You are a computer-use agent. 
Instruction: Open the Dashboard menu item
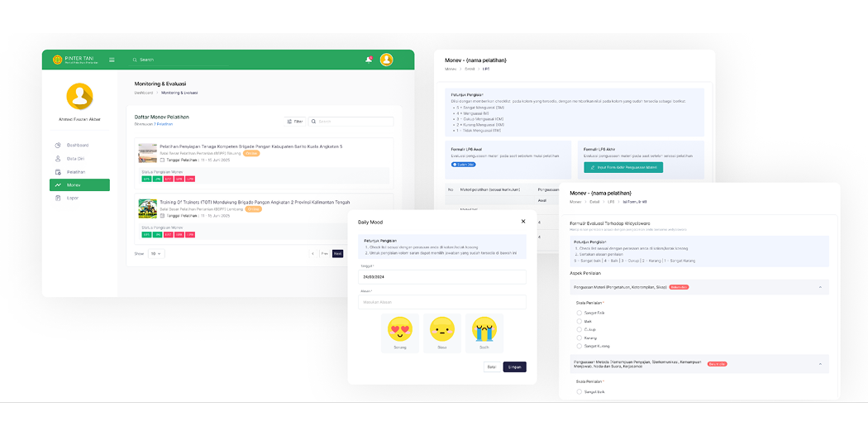coord(78,145)
